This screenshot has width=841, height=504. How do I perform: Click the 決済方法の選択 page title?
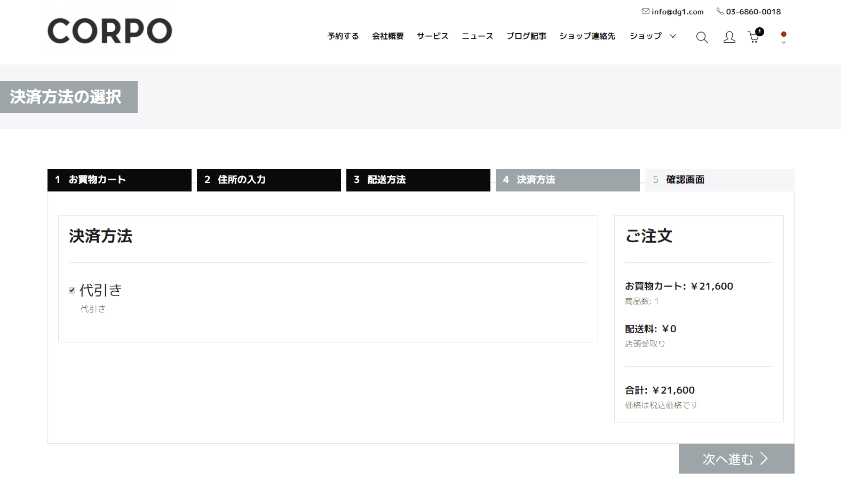coord(66,97)
